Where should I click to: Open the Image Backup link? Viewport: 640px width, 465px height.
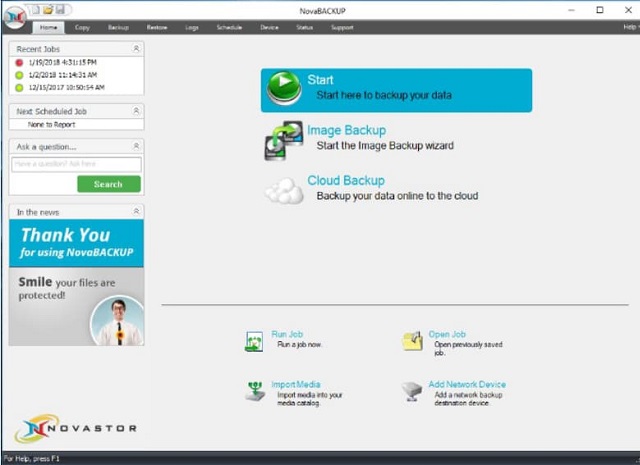point(347,130)
